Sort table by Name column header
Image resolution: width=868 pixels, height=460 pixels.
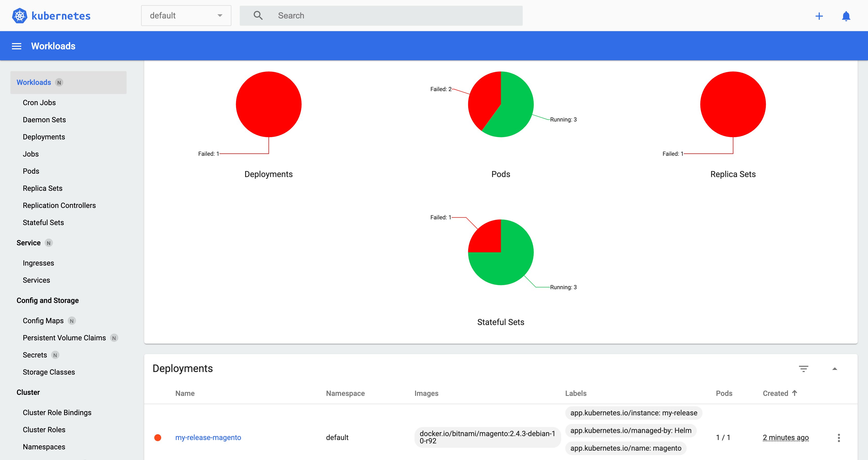click(x=185, y=393)
